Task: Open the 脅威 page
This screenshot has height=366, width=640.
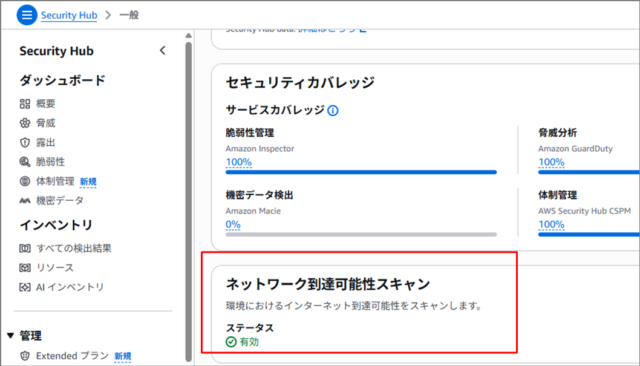Action: 45,123
